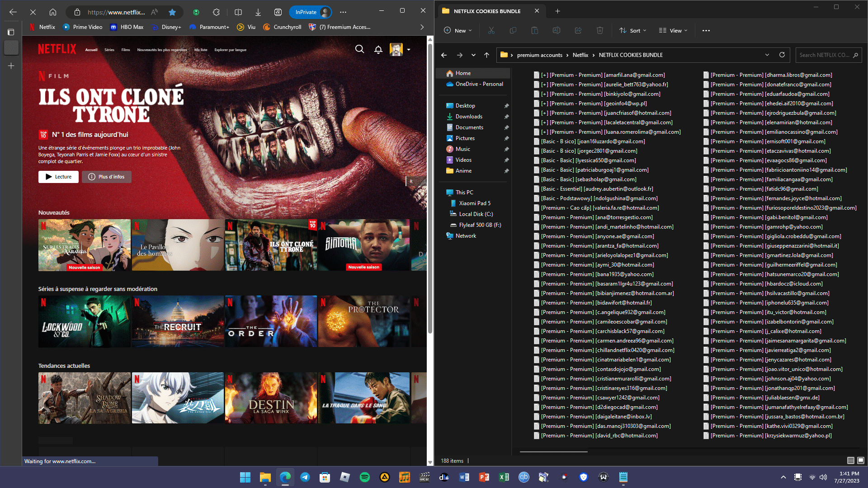
Task: Open the Netflix notifications bell
Action: tap(378, 49)
